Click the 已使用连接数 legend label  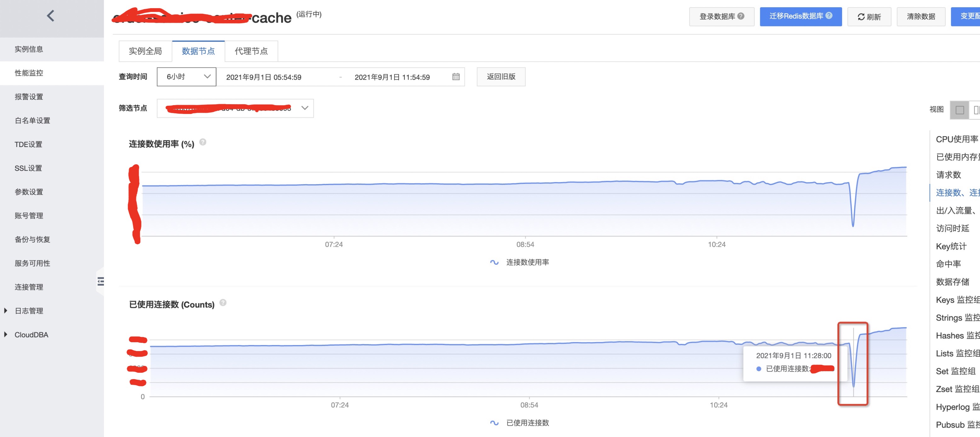(x=527, y=423)
